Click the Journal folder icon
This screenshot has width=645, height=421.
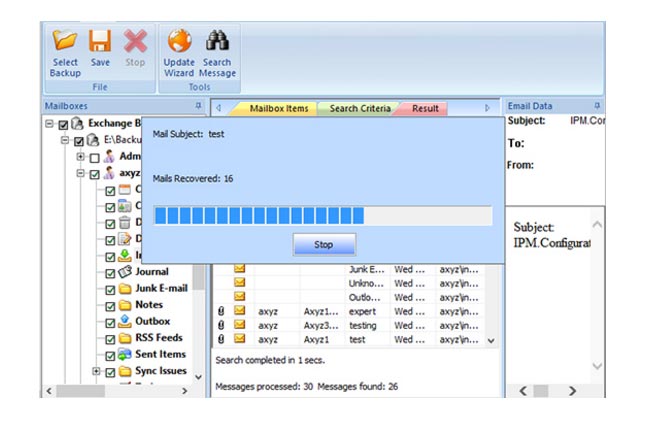coord(125,272)
